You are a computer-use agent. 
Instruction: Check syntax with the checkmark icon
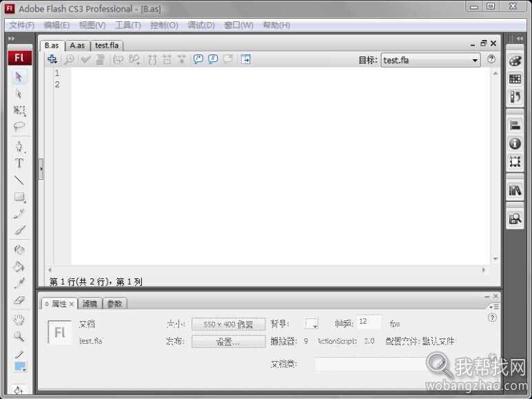coord(85,59)
